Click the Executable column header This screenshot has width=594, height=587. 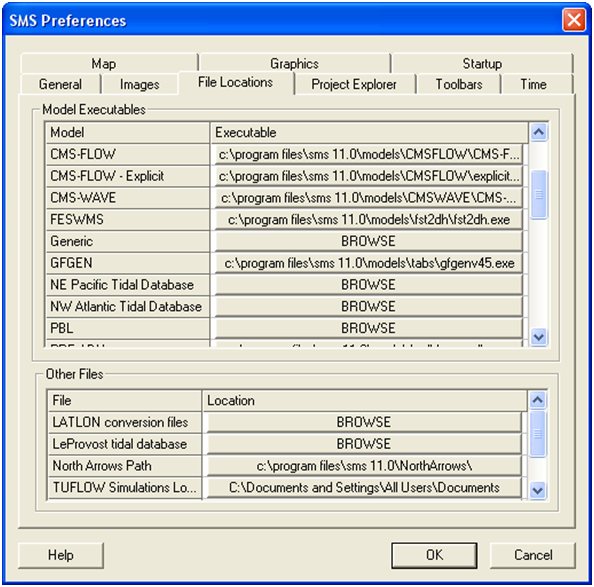point(369,133)
